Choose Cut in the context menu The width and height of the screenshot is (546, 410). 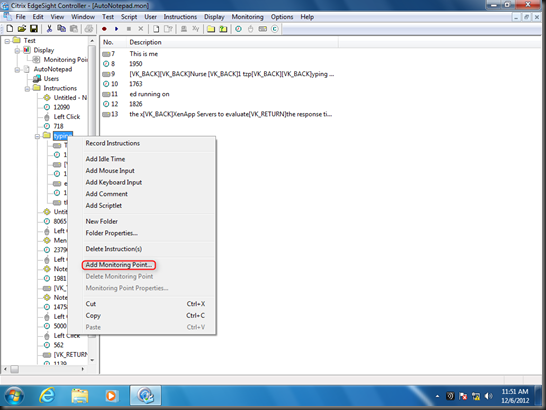click(91, 304)
